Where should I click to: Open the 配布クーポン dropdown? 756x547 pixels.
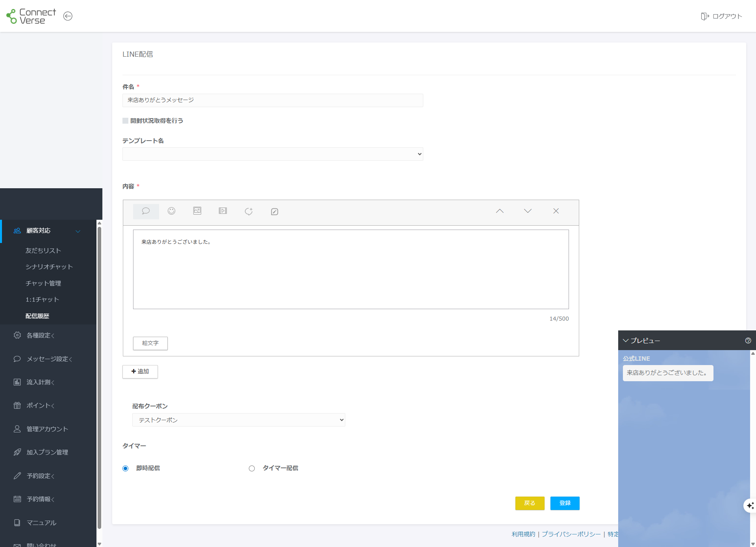coord(239,420)
